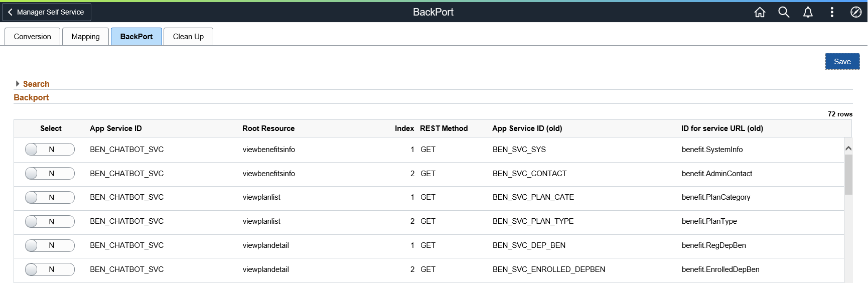868x283 pixels.
Task: Toggle Select switch for BEN_SVC_CONTACT row
Action: pos(50,174)
